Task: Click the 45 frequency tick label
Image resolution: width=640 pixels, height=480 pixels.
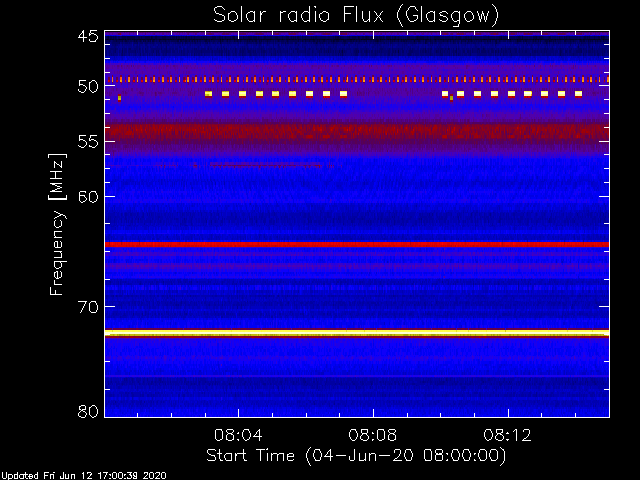Action: tap(88, 36)
